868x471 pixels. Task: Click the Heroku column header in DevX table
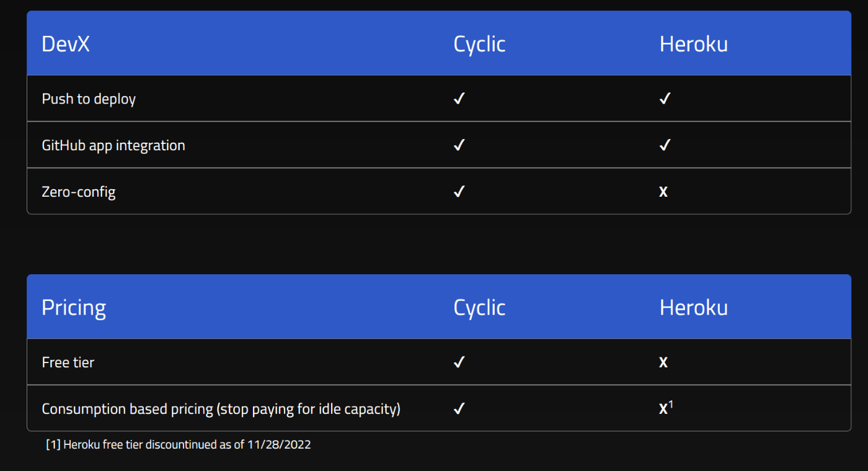tap(694, 44)
